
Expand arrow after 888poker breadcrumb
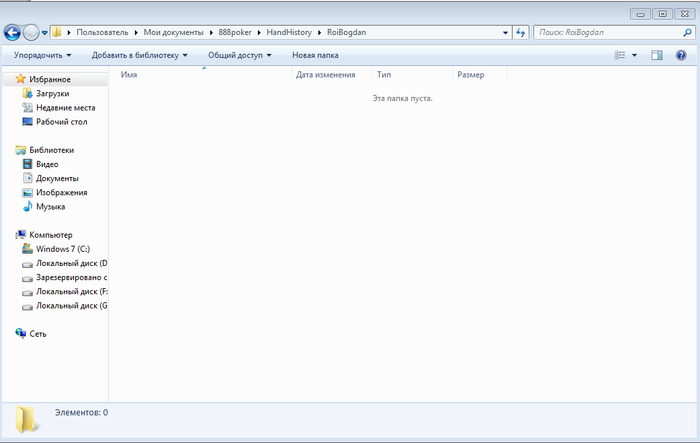coord(259,33)
